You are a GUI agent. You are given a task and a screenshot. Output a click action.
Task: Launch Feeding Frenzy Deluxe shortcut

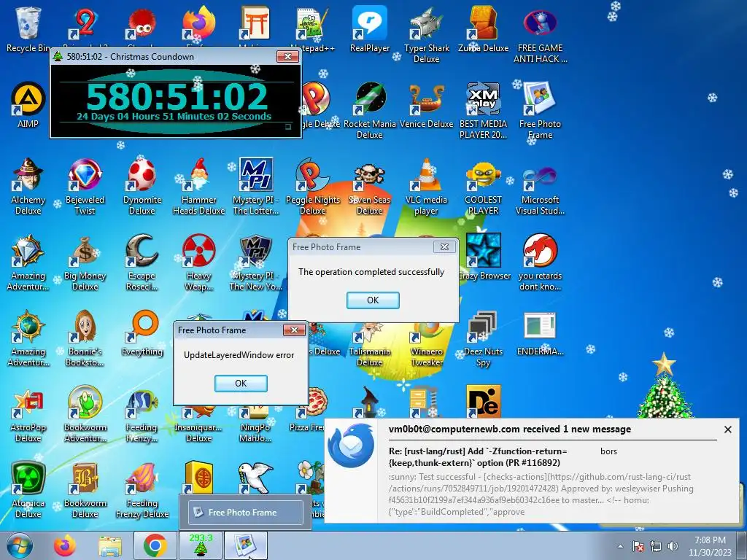pyautogui.click(x=142, y=489)
